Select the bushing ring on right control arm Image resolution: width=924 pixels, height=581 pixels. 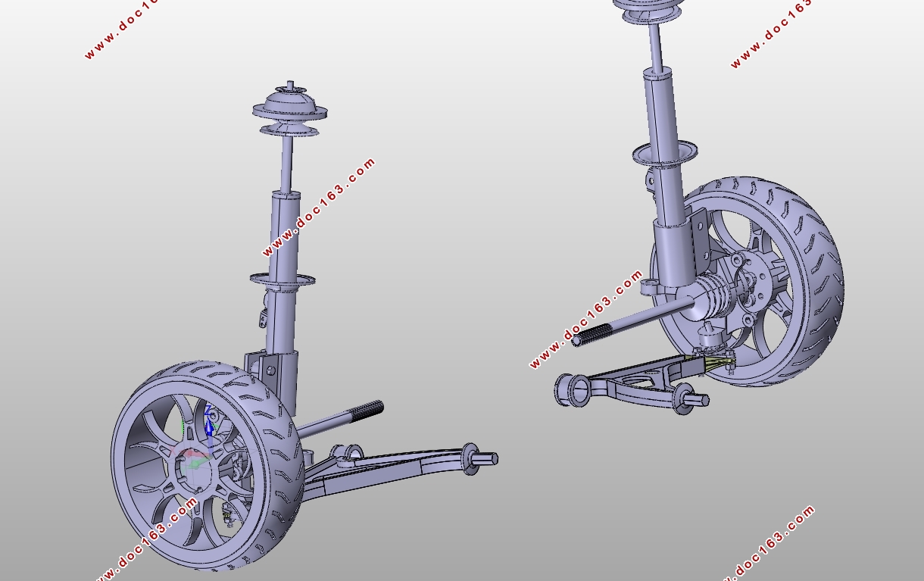click(573, 389)
